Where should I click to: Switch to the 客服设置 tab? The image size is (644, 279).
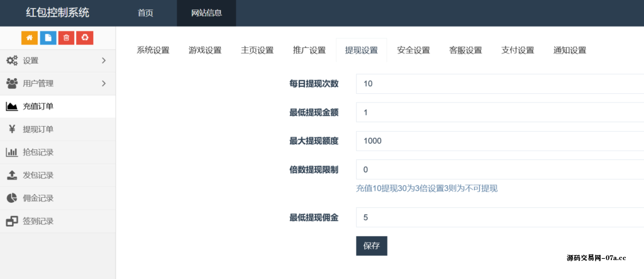pyautogui.click(x=465, y=50)
